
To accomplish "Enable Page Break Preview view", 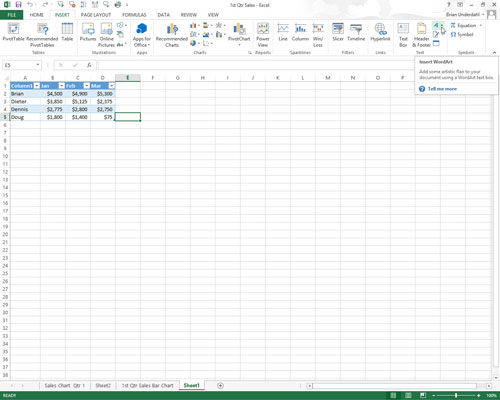I will (x=423, y=395).
